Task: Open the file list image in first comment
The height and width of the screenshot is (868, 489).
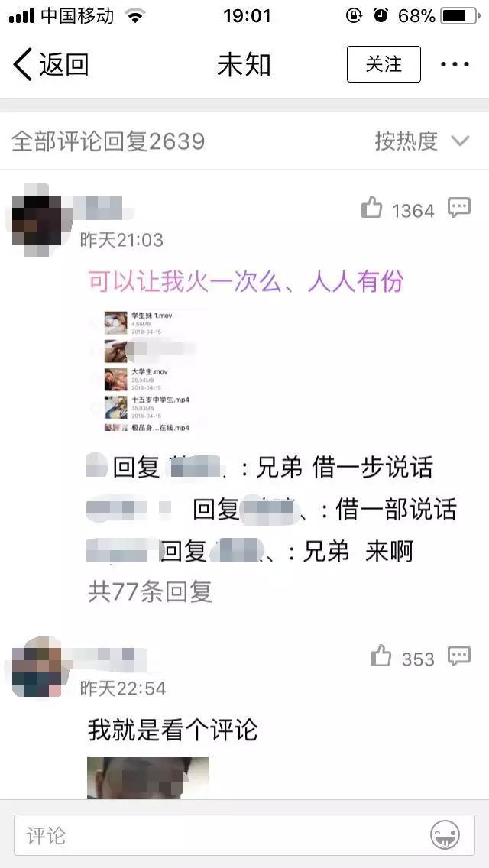Action: click(x=148, y=371)
